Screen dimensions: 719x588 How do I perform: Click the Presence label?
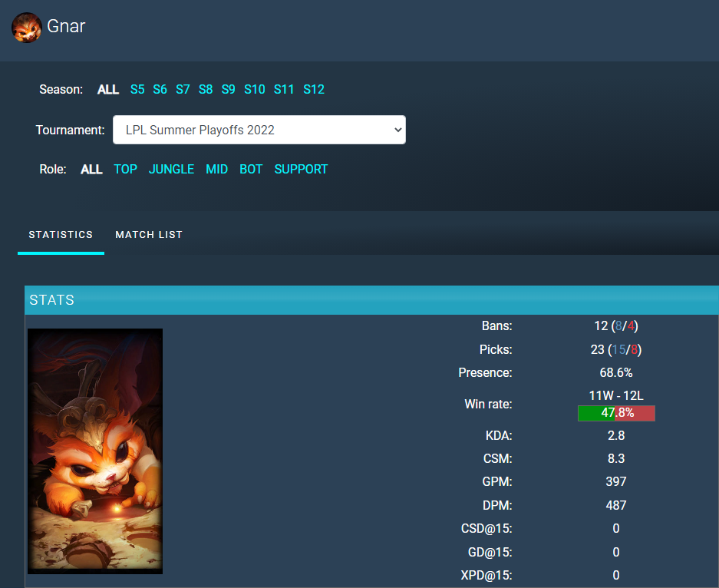485,373
